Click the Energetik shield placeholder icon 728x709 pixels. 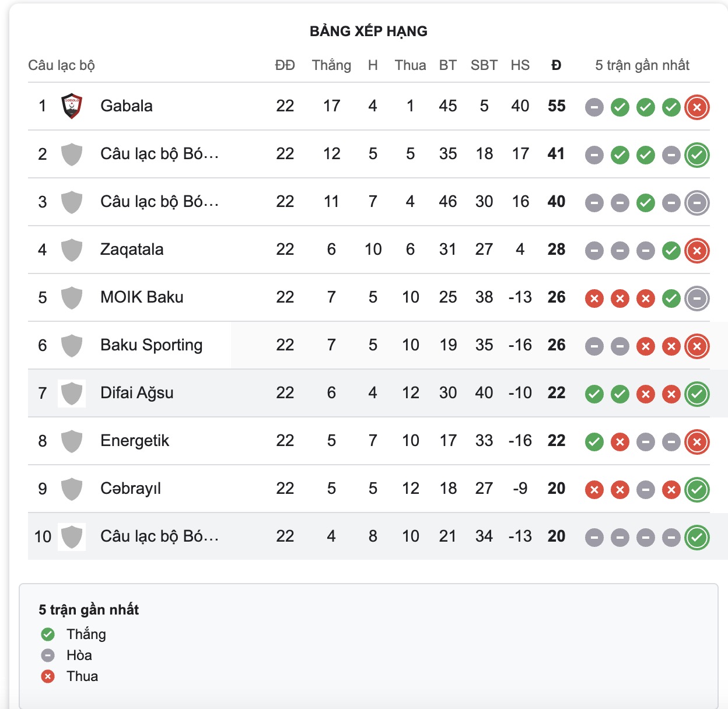(72, 441)
